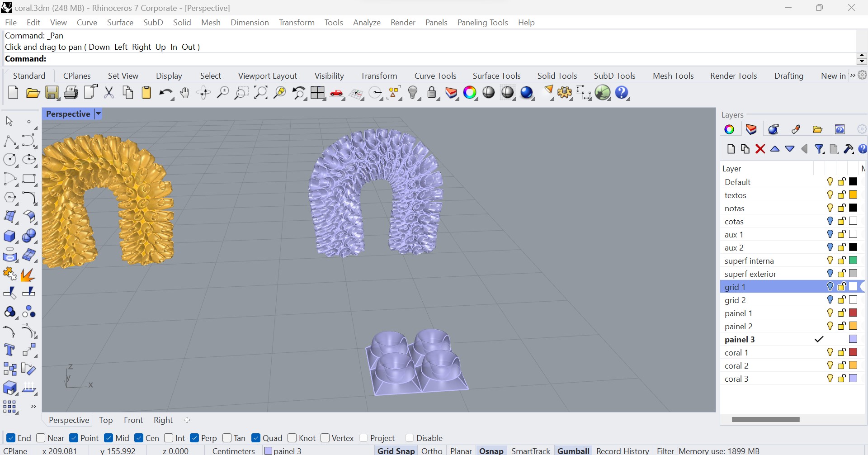Viewport: 868px width, 455px height.
Task: Click the layer filter funnel icon
Action: click(819, 149)
